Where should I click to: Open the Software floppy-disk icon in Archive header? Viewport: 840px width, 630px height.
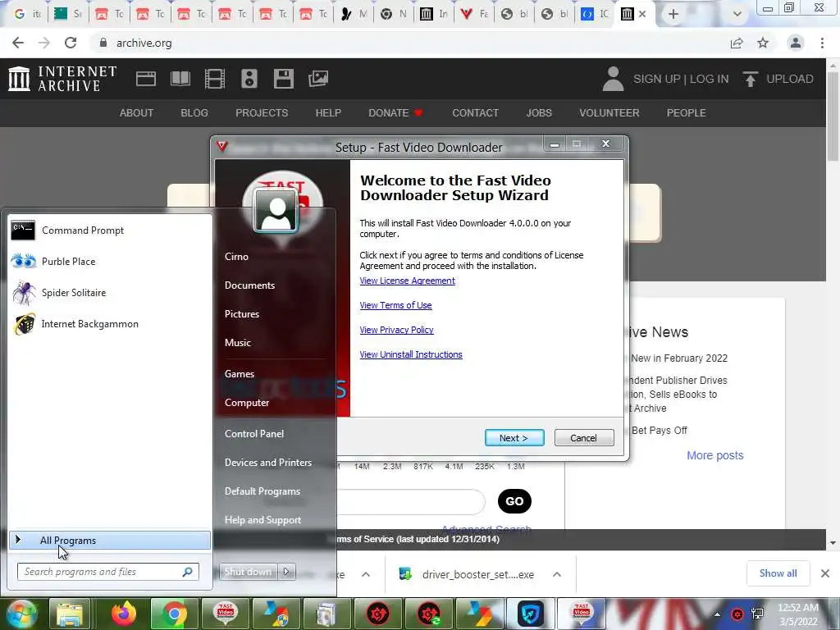click(x=283, y=79)
